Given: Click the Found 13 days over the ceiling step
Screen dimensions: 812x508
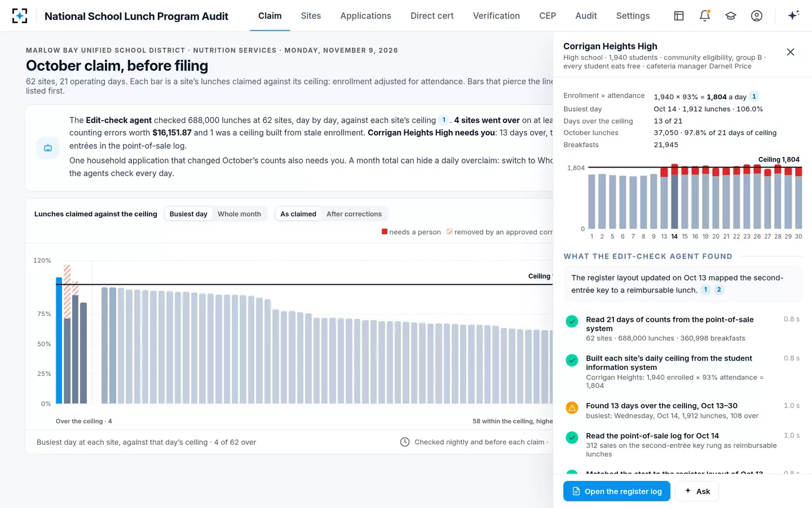Looking at the screenshot, I should 683,410.
